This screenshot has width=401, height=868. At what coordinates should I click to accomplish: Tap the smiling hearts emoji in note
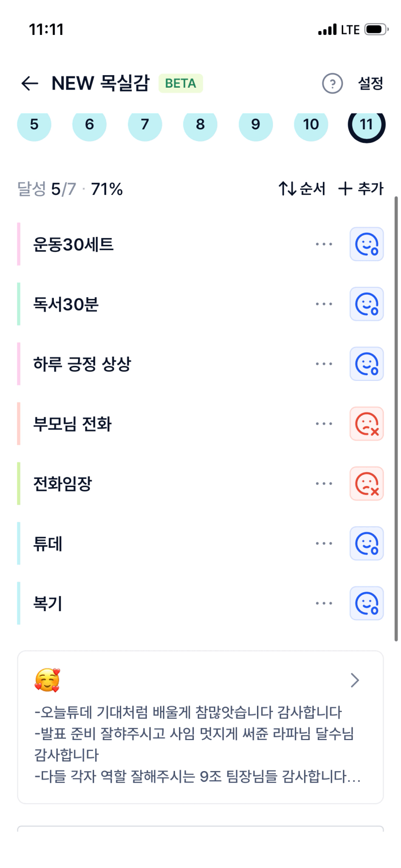pos(47,680)
